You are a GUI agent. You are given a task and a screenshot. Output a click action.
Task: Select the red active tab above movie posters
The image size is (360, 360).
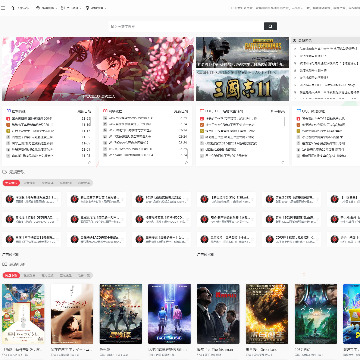pos(11,275)
